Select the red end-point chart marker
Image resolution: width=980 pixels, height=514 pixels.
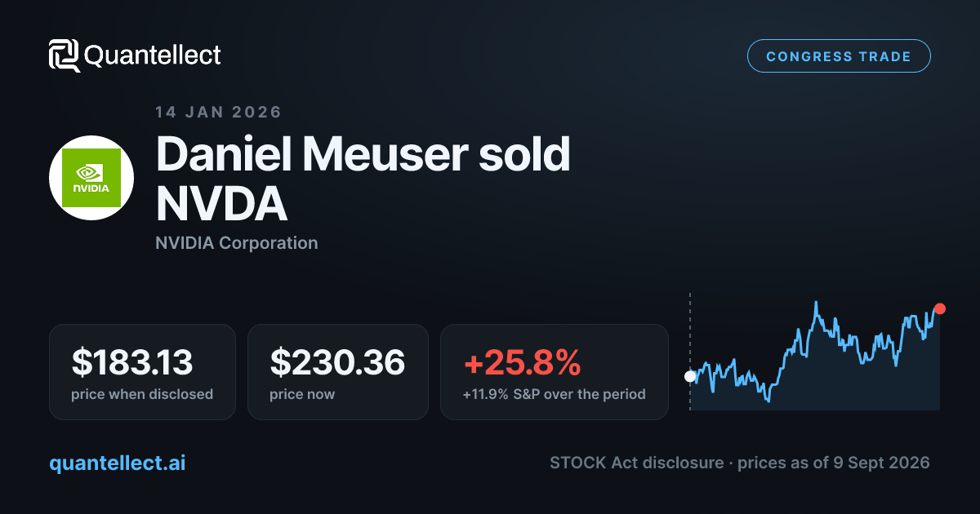[x=939, y=308]
